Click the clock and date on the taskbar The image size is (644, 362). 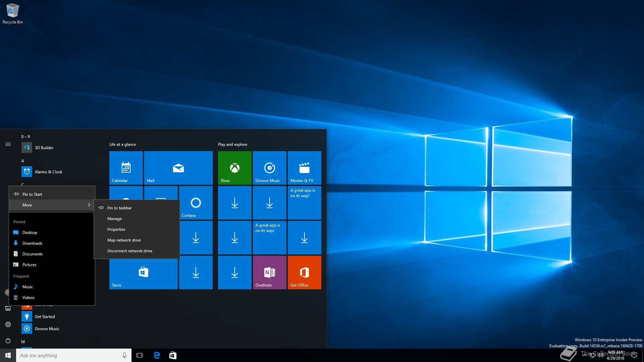[x=615, y=355]
